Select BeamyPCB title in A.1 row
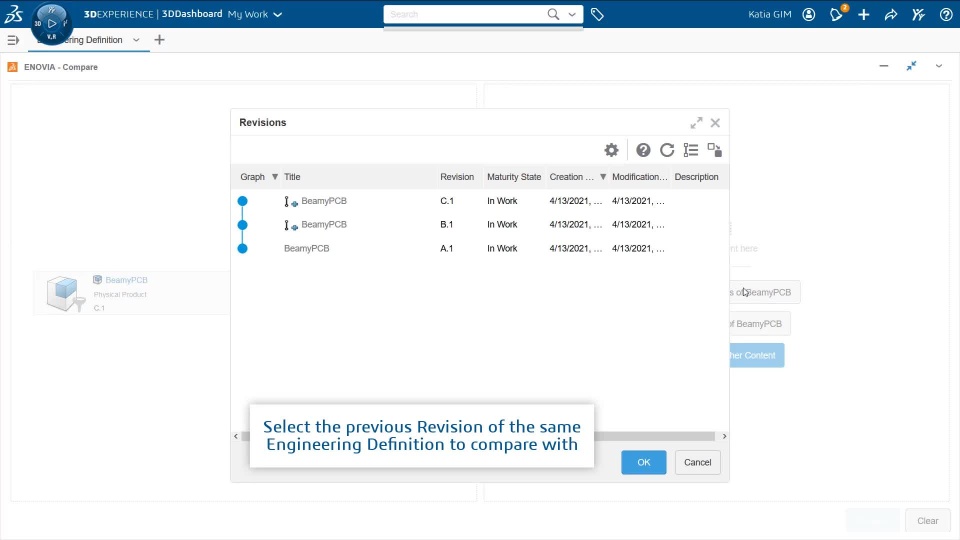The width and height of the screenshot is (960, 540). point(307,249)
